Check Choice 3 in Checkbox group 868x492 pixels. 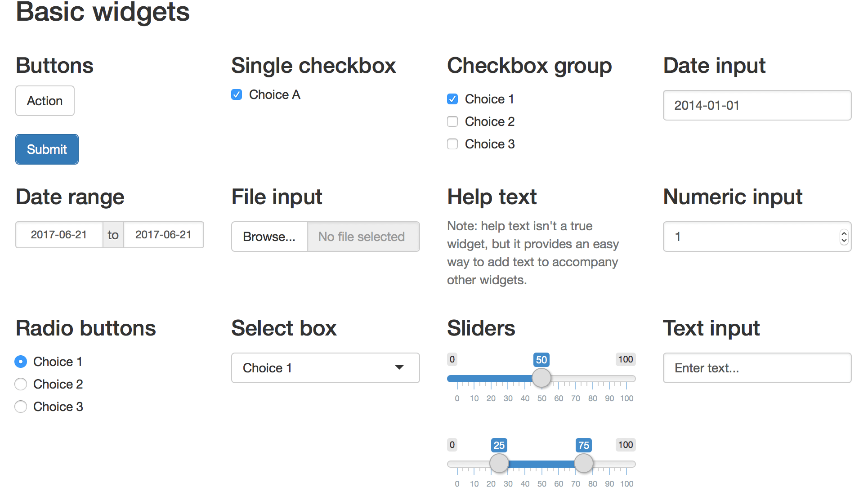point(452,144)
